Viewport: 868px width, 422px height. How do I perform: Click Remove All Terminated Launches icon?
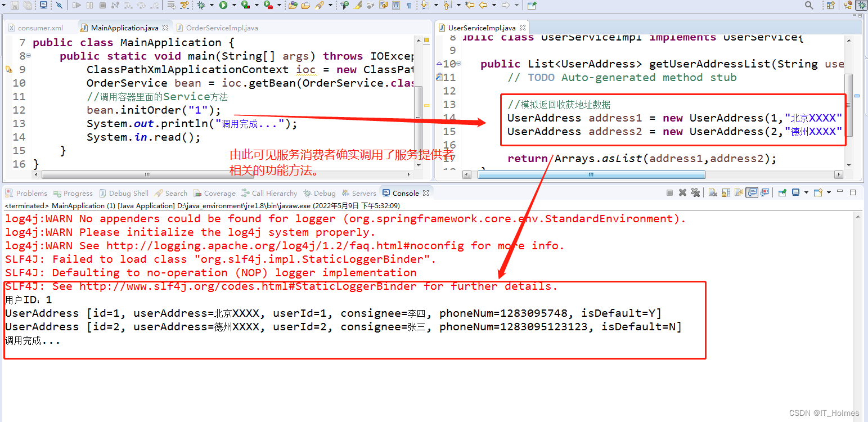pos(695,192)
